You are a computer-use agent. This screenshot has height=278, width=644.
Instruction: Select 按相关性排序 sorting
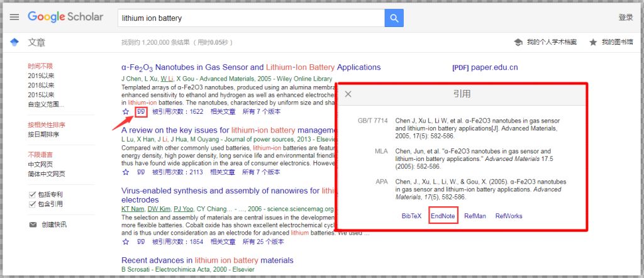click(x=47, y=125)
